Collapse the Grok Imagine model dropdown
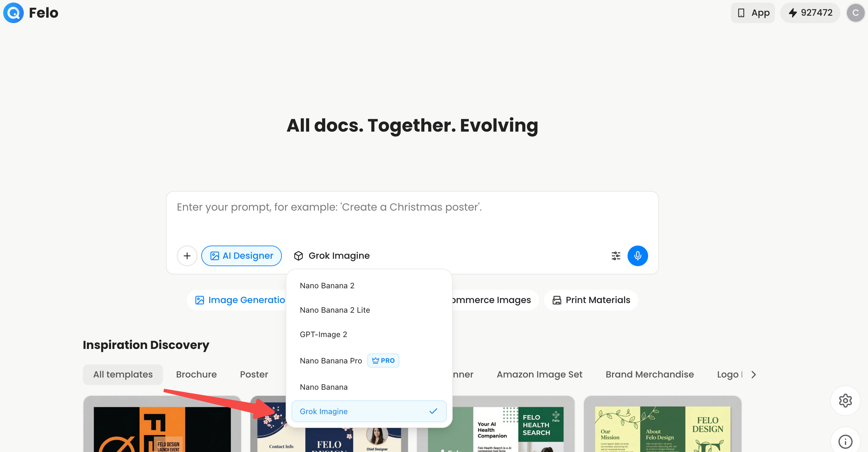 [332, 256]
